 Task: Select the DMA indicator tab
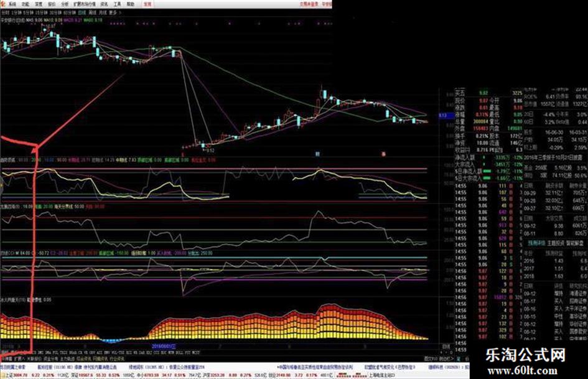pyautogui.click(x=48, y=353)
